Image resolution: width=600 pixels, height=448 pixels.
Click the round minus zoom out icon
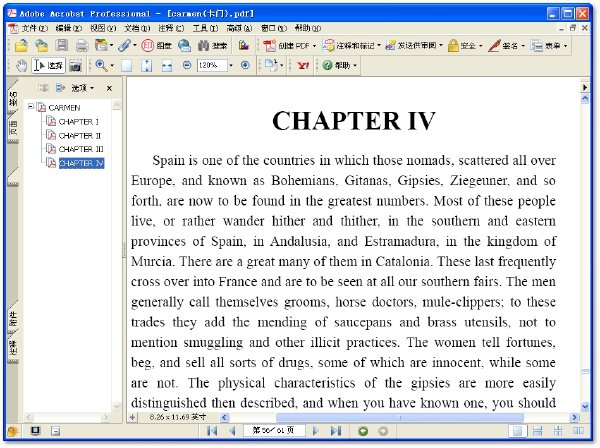pyautogui.click(x=187, y=65)
